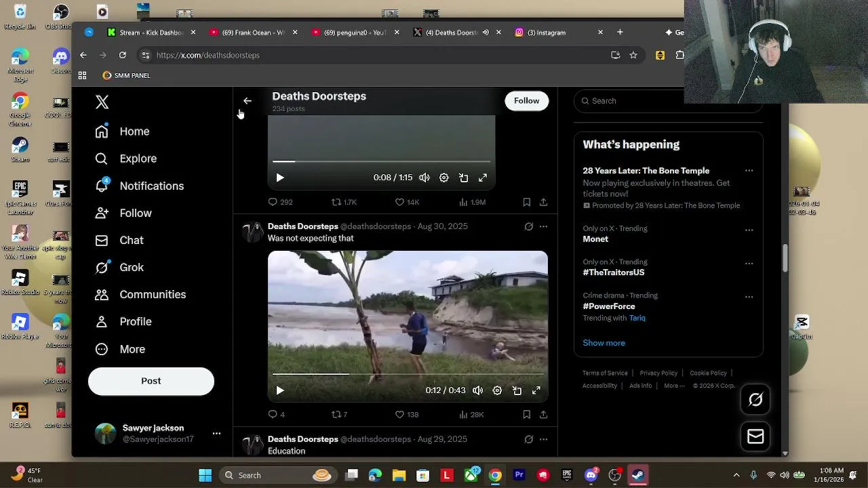Open the Windows Start menu

coord(205,475)
